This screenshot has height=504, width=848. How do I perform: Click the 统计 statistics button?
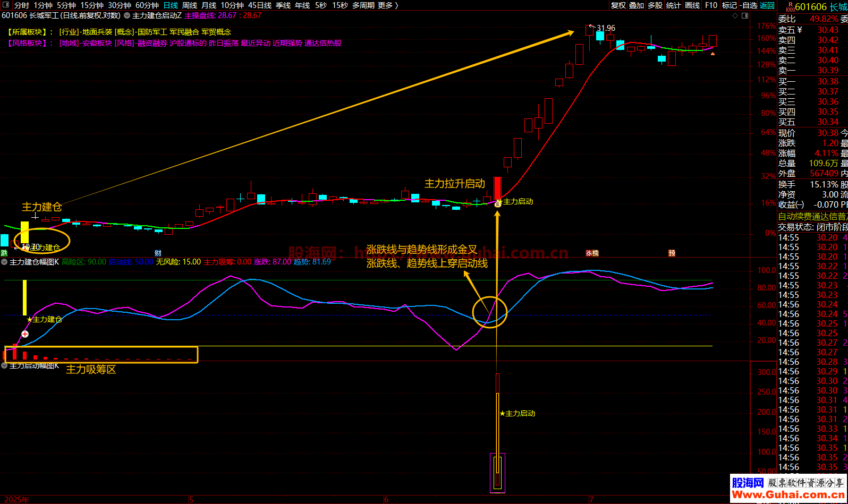(x=673, y=5)
